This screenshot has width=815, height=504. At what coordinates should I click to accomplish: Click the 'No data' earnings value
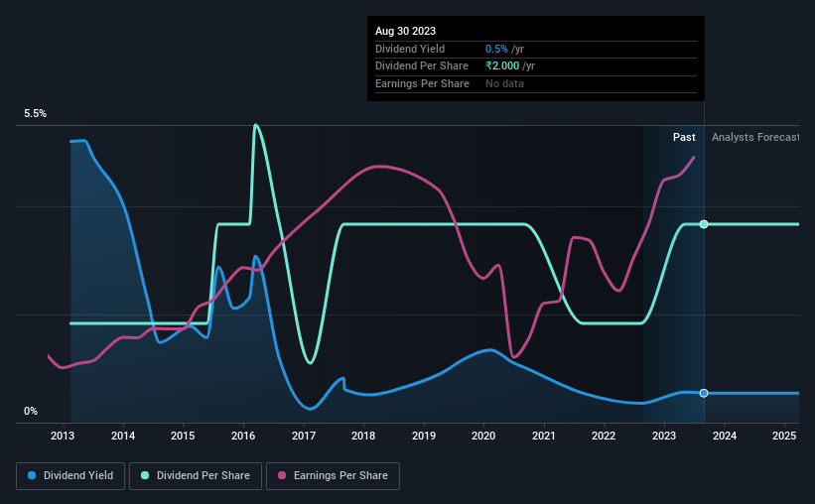[x=504, y=83]
